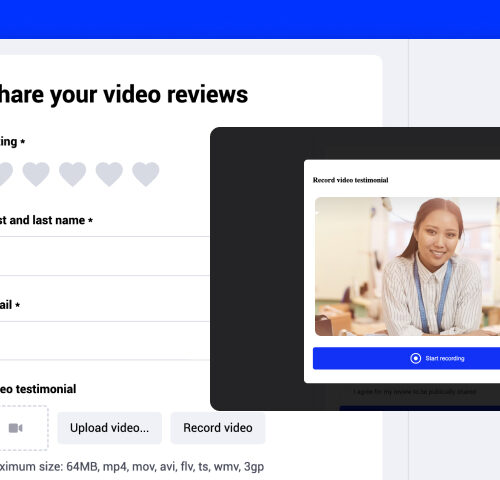
Task: Click the Upload video... button
Action: [x=109, y=428]
